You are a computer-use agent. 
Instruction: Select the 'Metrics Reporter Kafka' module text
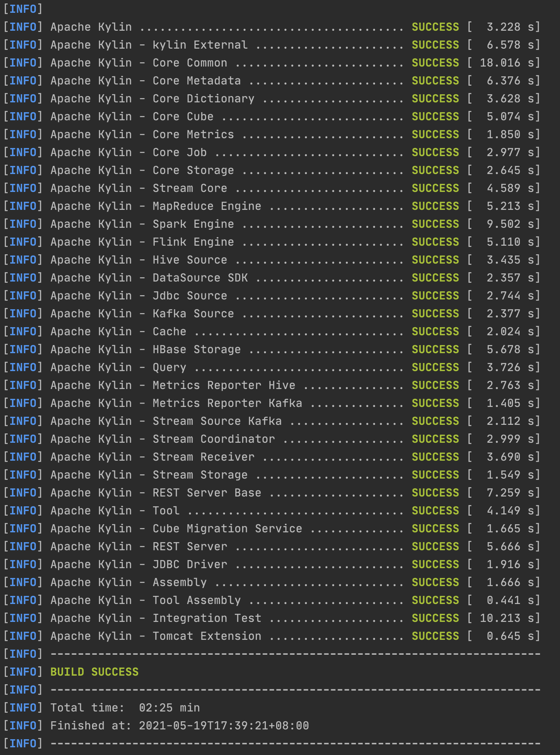tap(228, 403)
